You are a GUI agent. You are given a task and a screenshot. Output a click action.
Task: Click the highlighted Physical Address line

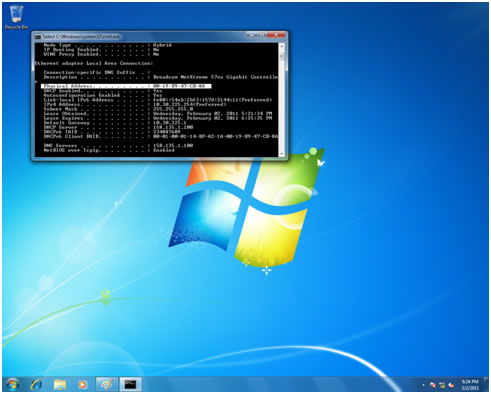pos(126,86)
